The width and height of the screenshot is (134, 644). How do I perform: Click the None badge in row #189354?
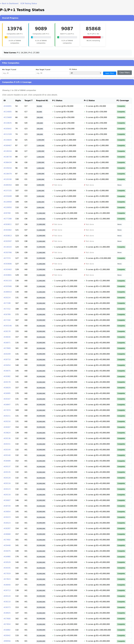tap(119, 185)
